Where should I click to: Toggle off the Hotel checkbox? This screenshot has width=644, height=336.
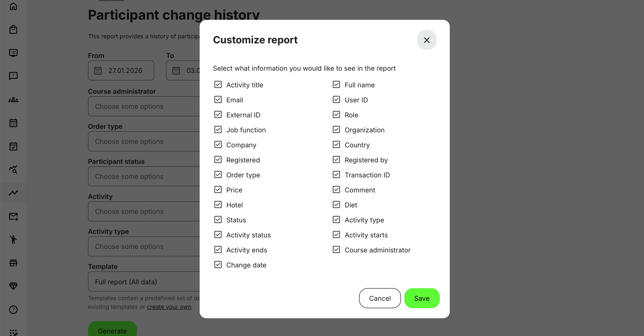point(218,204)
